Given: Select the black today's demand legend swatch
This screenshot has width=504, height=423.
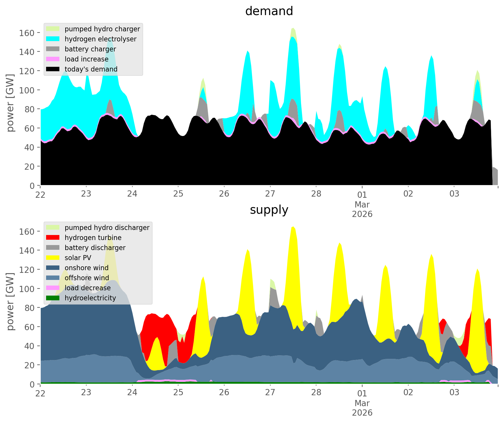Looking at the screenshot, I should pos(53,69).
